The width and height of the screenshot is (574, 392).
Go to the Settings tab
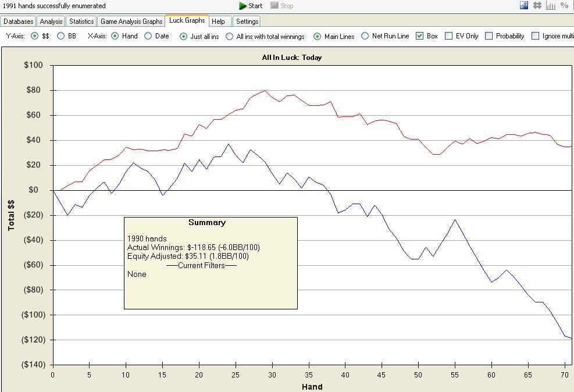point(247,22)
